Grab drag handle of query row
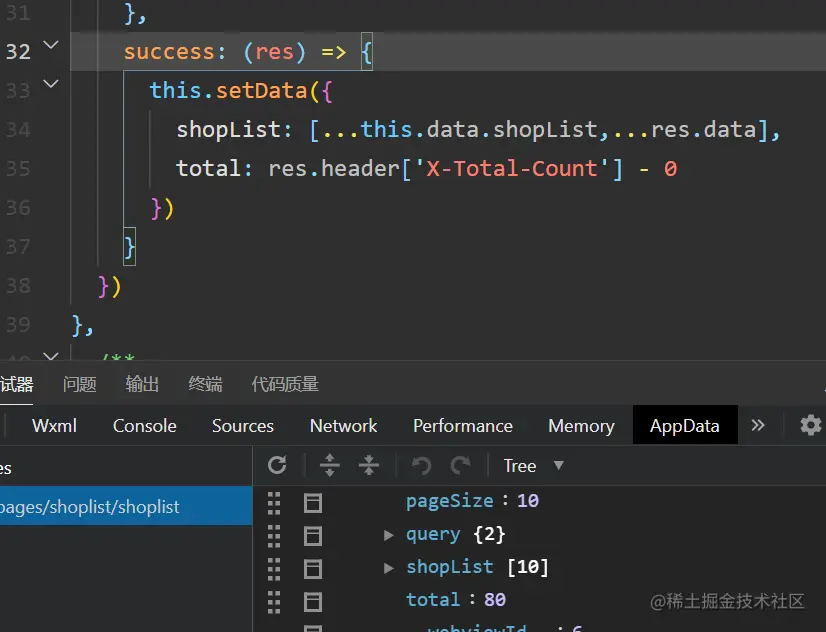 [274, 536]
